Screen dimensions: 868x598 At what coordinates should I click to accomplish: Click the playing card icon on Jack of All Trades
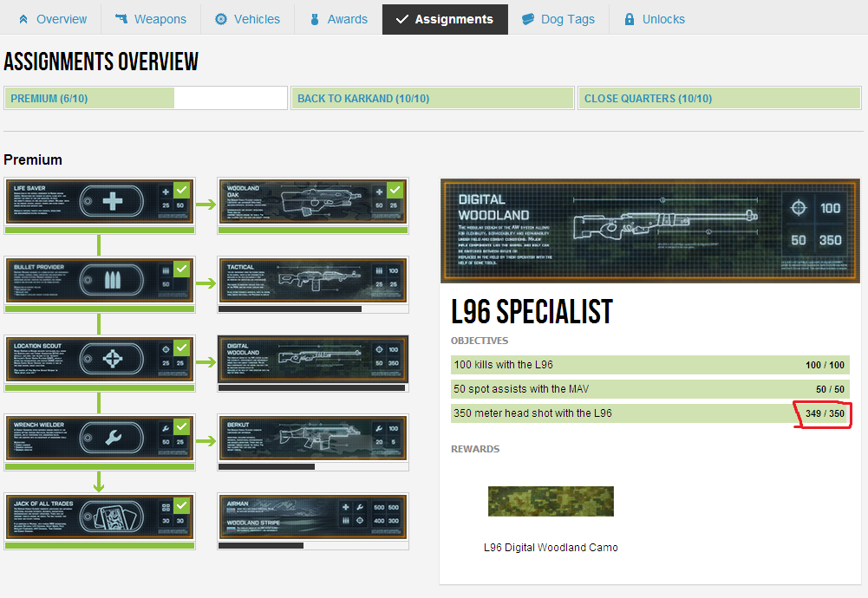tap(112, 517)
